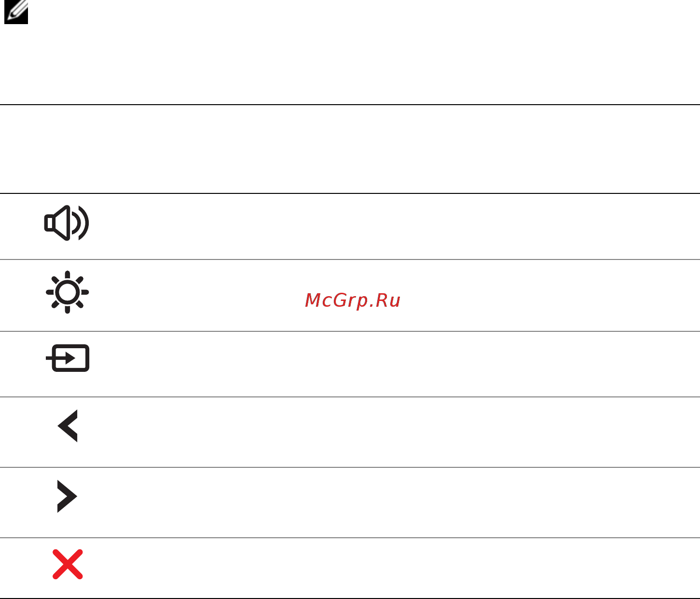Select the sun icon with rays

67,292
